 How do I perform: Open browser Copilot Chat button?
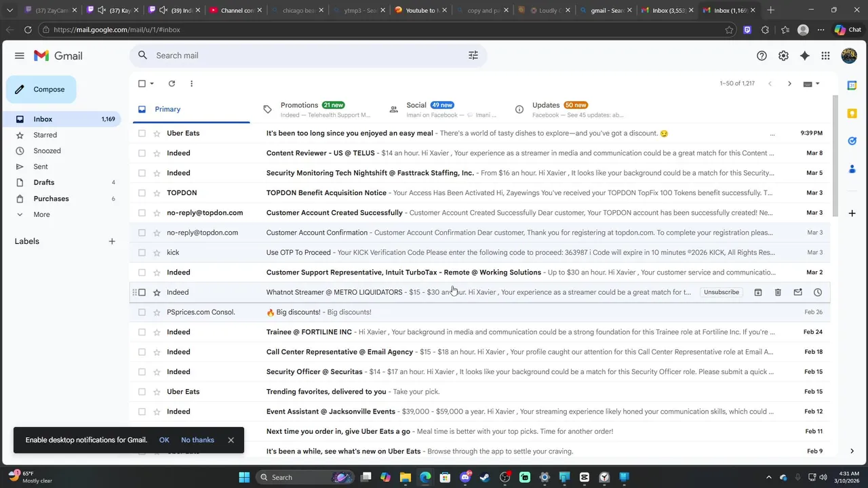click(x=848, y=30)
